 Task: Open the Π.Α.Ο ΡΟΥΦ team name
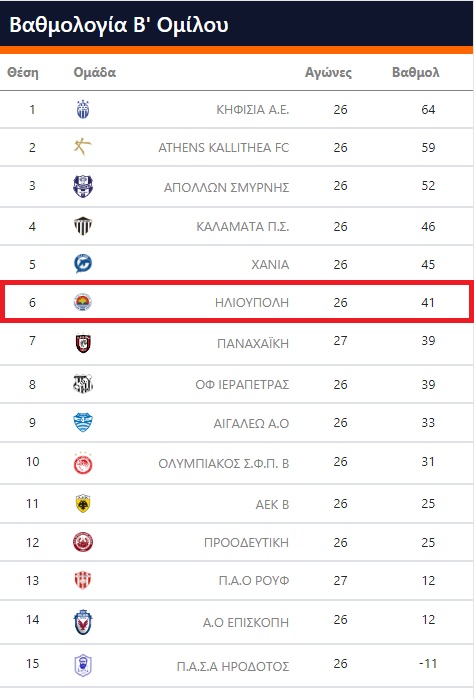(254, 580)
